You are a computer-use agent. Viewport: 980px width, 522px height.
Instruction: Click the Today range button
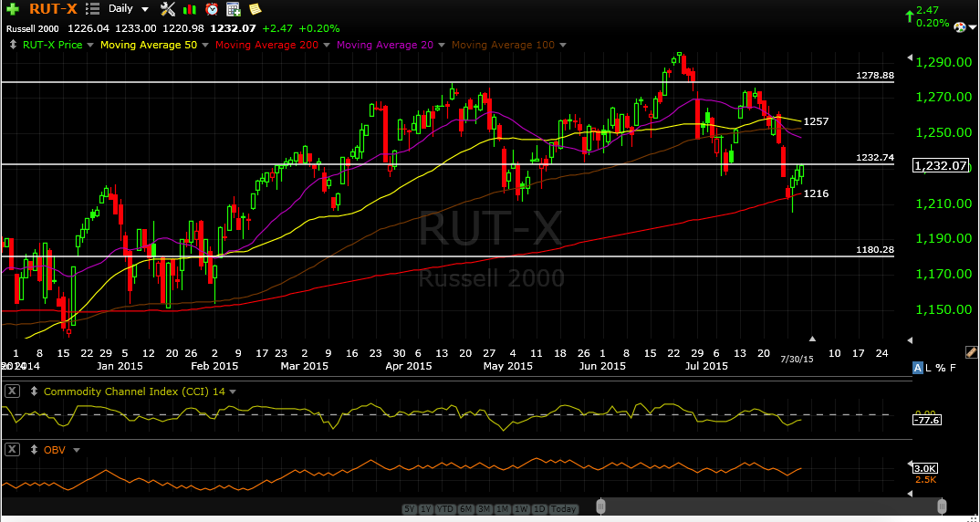pos(564,509)
